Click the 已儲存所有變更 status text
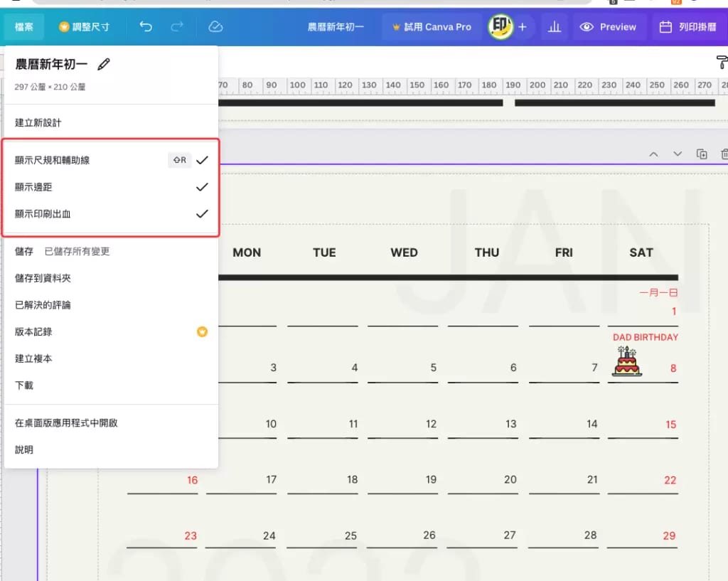 click(x=77, y=251)
